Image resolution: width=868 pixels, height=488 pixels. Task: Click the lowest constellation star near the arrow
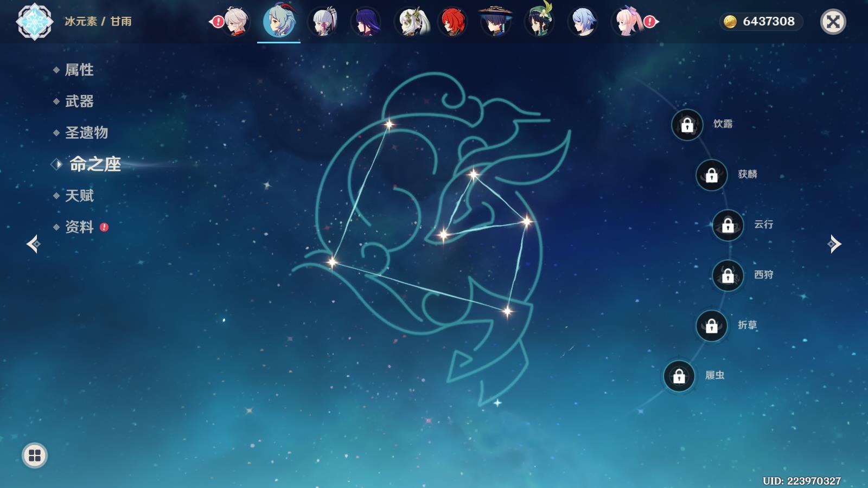pos(507,311)
